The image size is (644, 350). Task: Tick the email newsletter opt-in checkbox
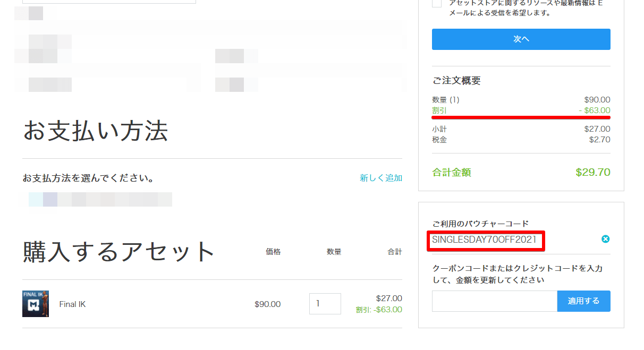pos(437,3)
